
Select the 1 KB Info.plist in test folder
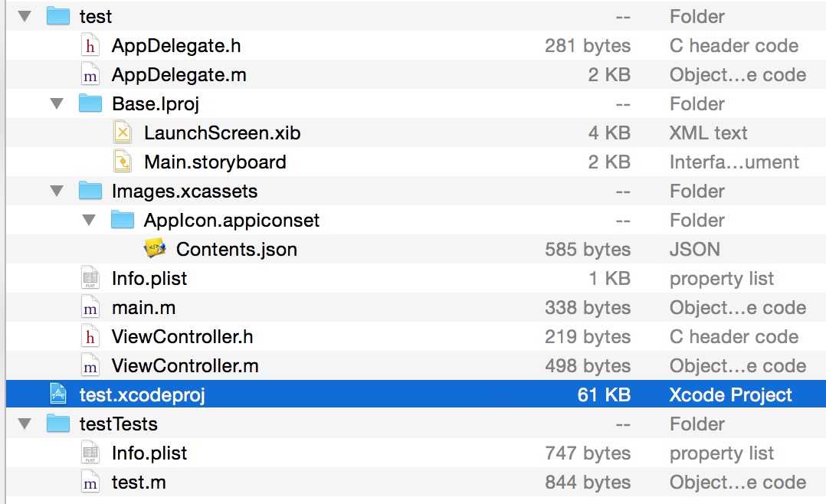(x=149, y=279)
